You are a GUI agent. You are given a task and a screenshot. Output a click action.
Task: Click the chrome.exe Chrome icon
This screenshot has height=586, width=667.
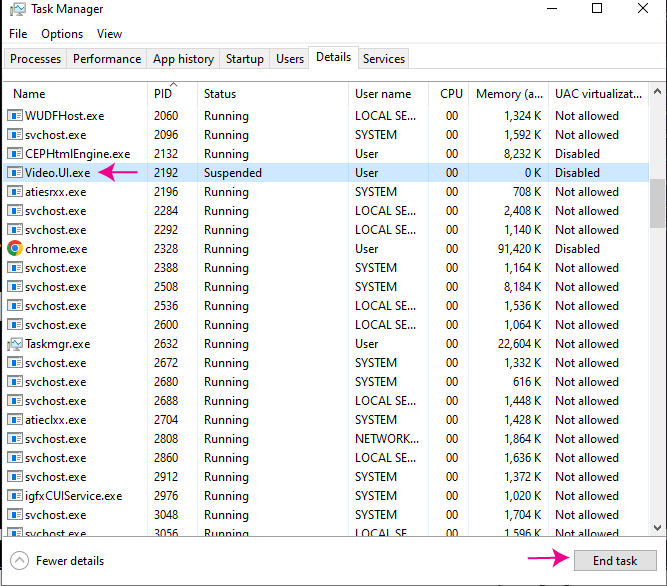(x=15, y=248)
